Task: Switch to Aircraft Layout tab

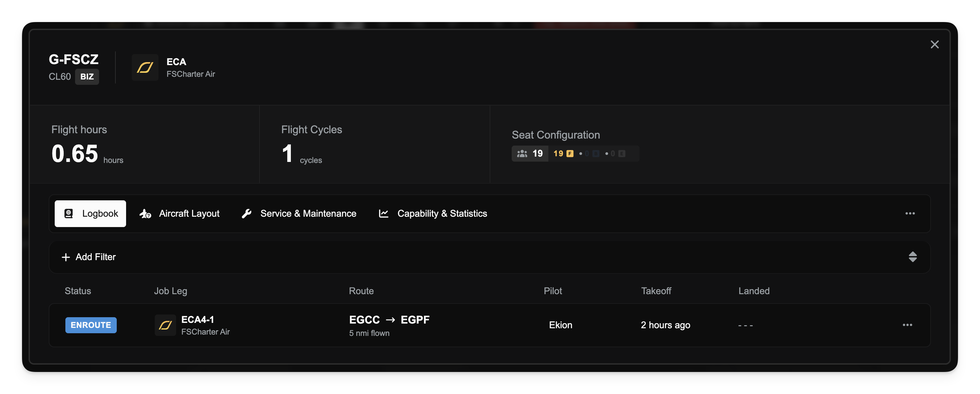Action: click(179, 214)
